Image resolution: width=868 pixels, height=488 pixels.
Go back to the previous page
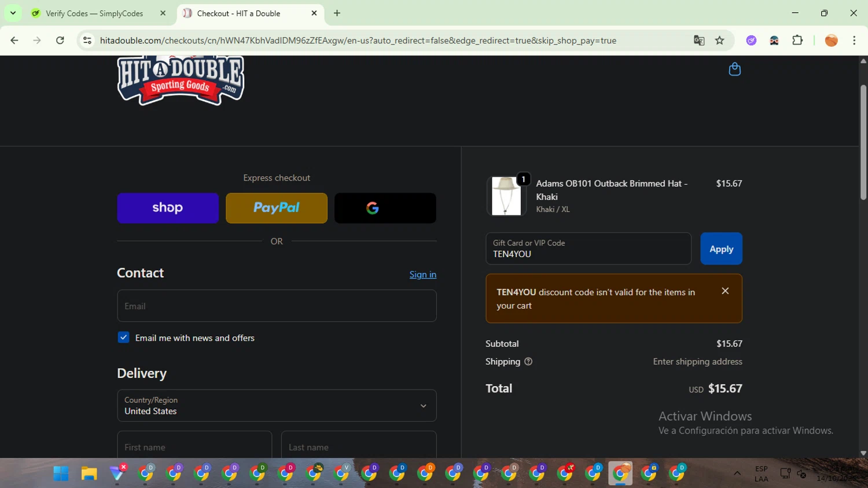click(14, 41)
